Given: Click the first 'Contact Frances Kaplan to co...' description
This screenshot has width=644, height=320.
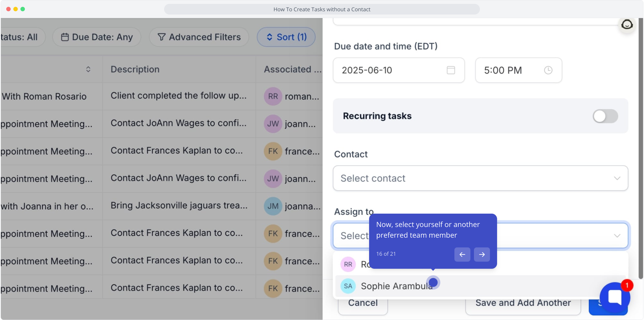Looking at the screenshot, I should 177,151.
